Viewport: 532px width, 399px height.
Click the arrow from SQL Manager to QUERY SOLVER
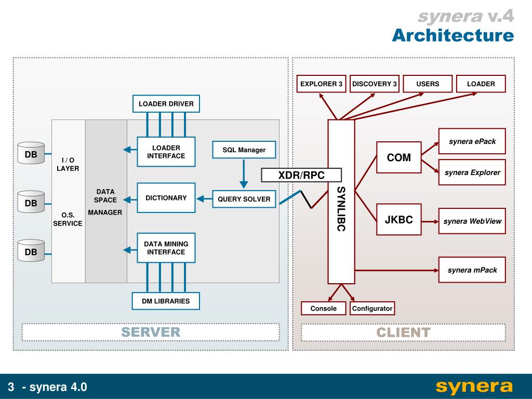point(244,174)
